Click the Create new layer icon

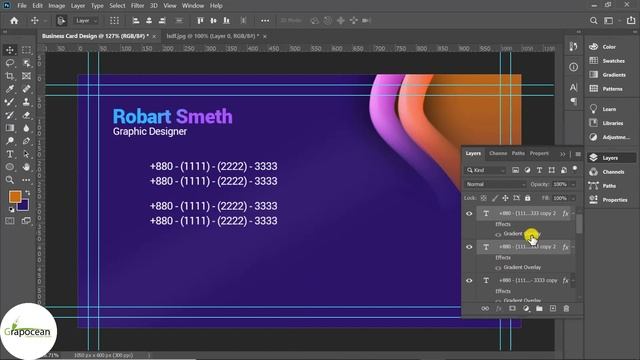[553, 309]
